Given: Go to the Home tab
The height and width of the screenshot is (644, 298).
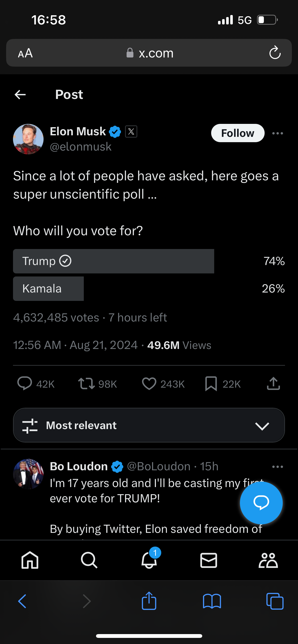Looking at the screenshot, I should click(30, 560).
